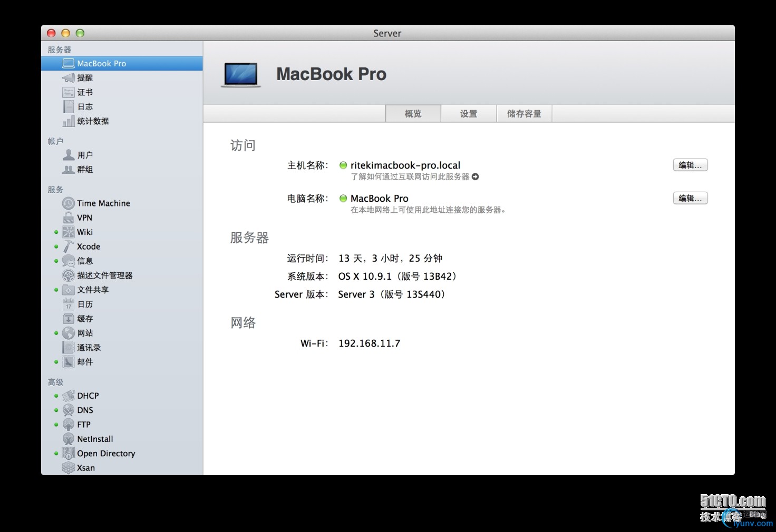Click the Server 3 version text
776x532 pixels.
pyautogui.click(x=393, y=294)
